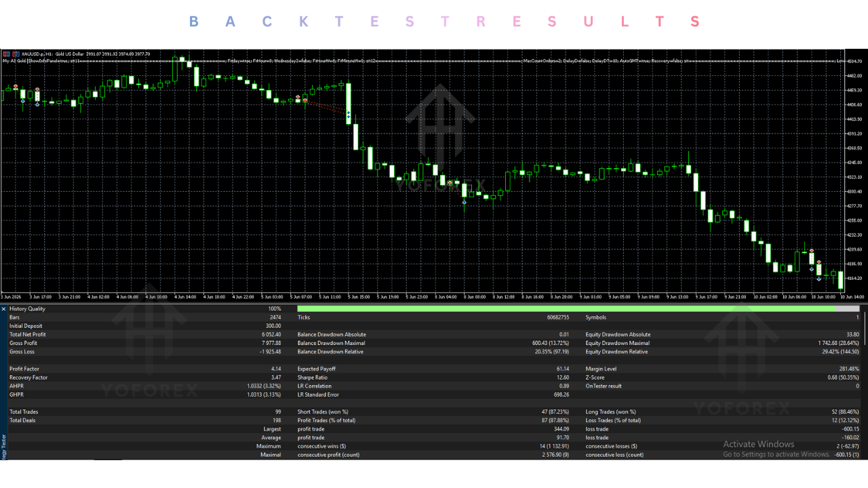Click the OnTester result label
868x488 pixels.
[604, 386]
